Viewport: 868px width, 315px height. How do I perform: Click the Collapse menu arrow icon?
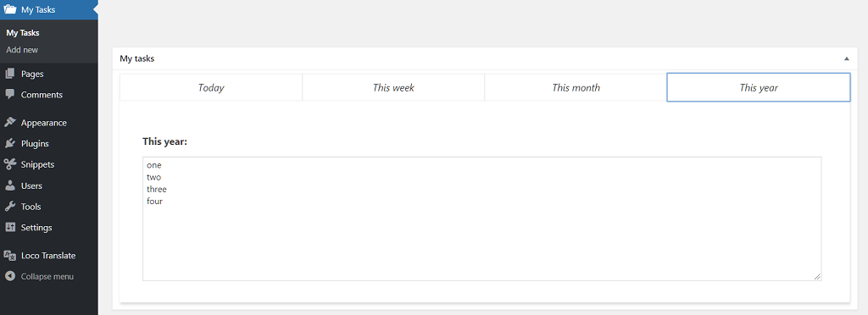point(10,276)
